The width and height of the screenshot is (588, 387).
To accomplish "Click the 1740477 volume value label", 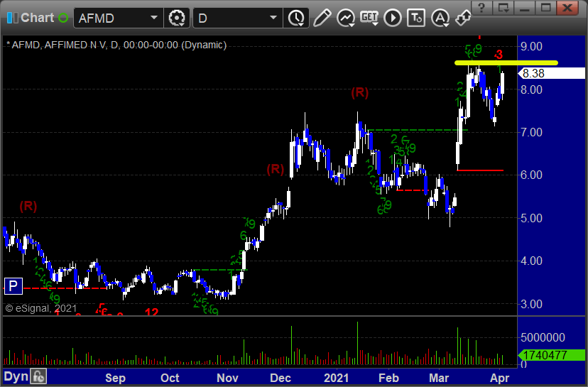I will coord(551,355).
